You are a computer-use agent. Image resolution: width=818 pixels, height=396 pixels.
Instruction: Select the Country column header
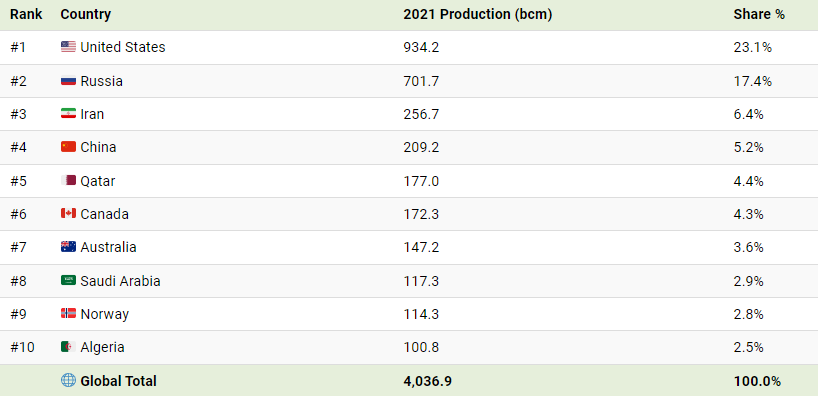(86, 15)
